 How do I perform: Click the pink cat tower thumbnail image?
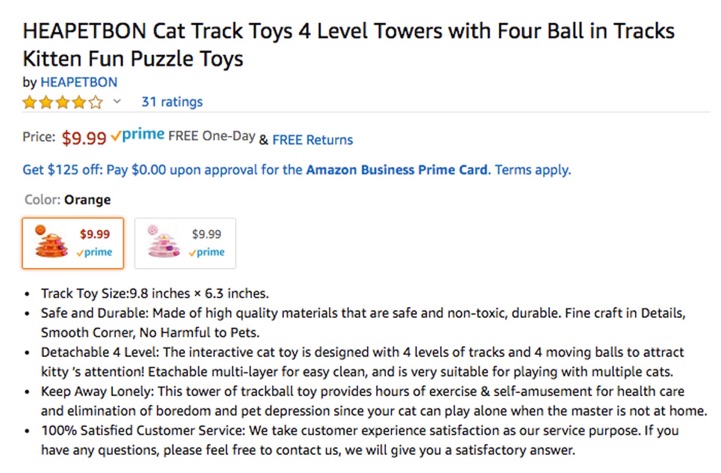(163, 242)
